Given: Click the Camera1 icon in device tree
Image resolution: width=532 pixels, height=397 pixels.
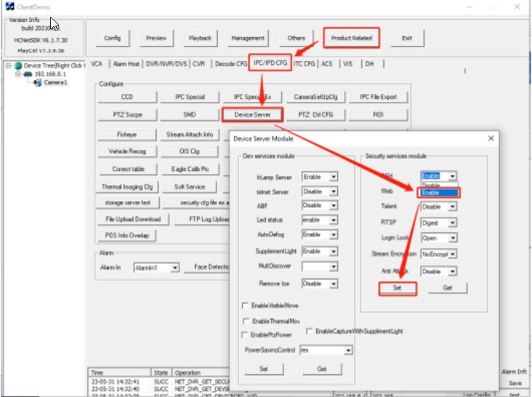Looking at the screenshot, I should [x=37, y=82].
